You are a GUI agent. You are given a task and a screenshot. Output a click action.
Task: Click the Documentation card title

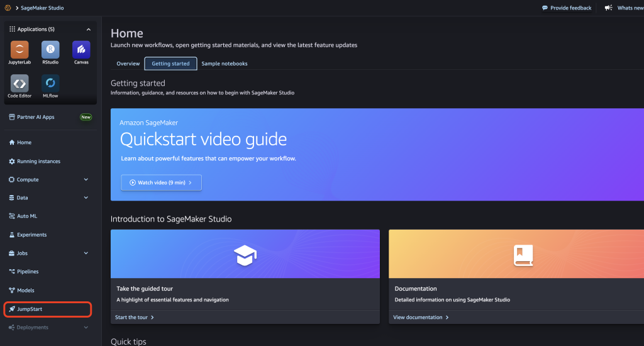point(416,289)
